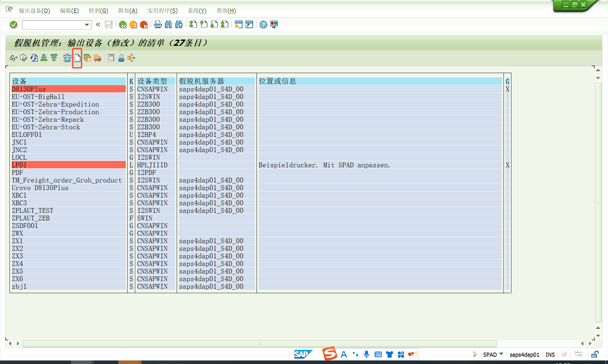Select the EU-OST-BigHall device entry
The image size is (608, 364).
(x=38, y=97)
